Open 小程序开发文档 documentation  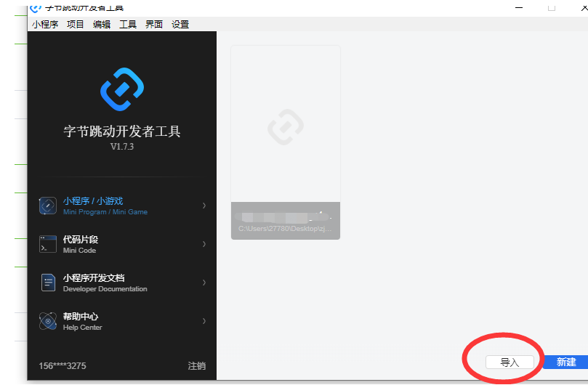(x=105, y=283)
